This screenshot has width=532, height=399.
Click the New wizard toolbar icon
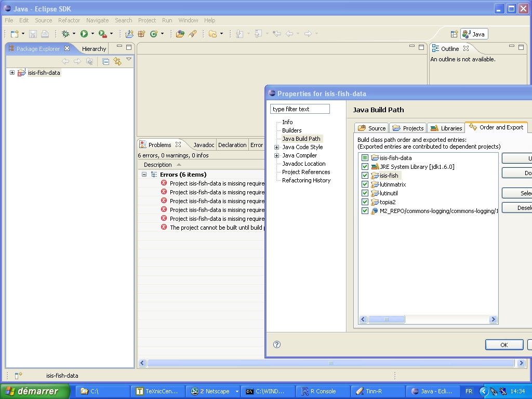pyautogui.click(x=15, y=34)
